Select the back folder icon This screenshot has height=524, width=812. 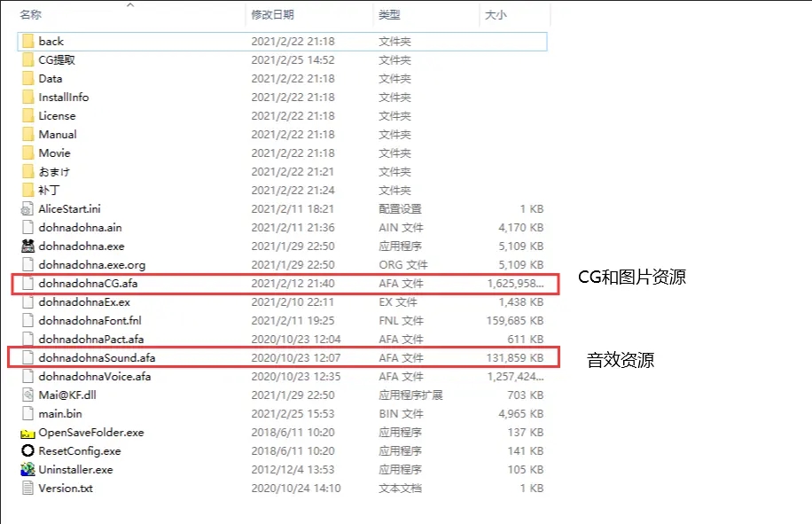(x=28, y=42)
